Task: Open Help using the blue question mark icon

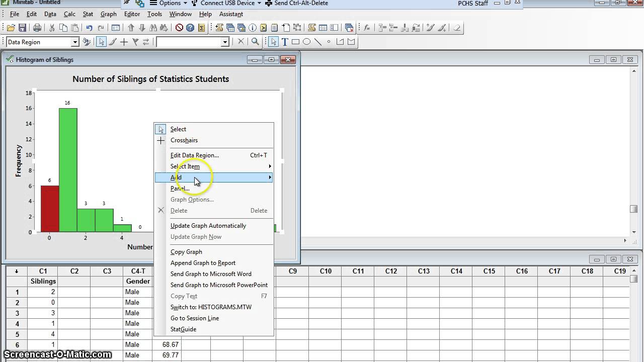Action: [x=190, y=28]
